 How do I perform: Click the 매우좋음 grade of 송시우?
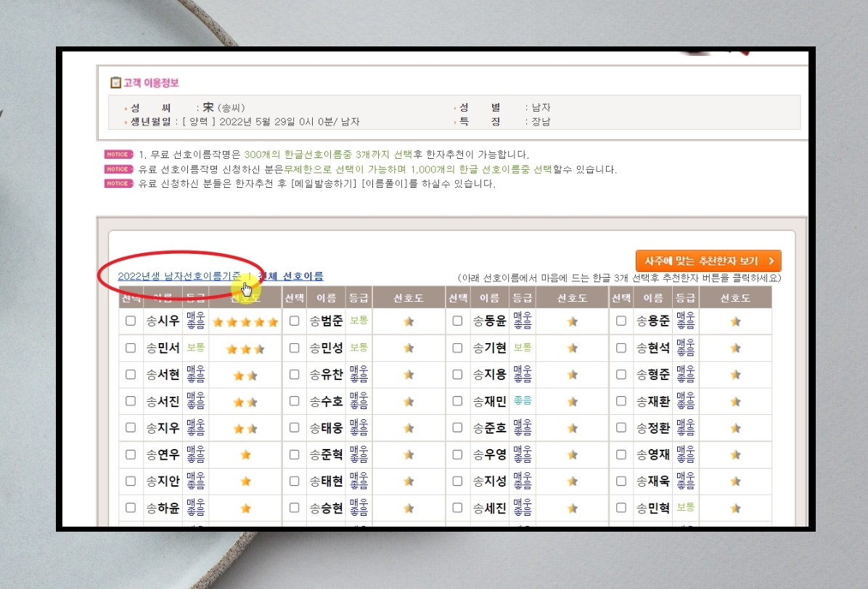click(x=195, y=321)
